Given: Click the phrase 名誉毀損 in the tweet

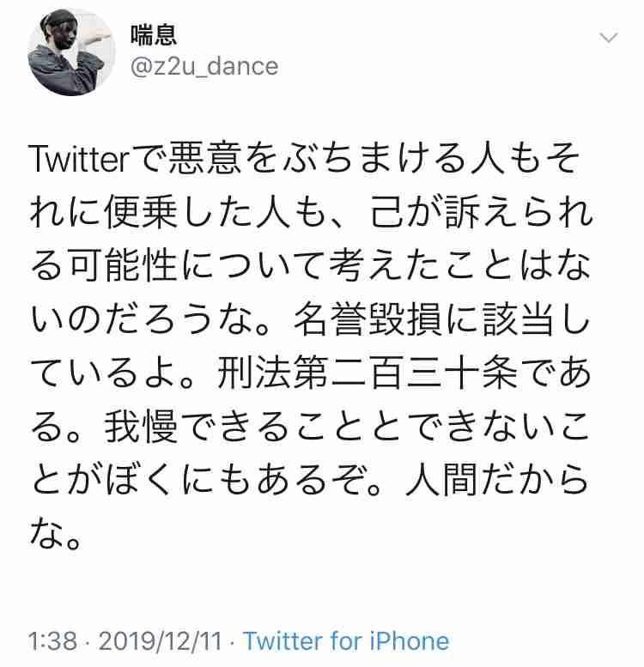Looking at the screenshot, I should [368, 319].
